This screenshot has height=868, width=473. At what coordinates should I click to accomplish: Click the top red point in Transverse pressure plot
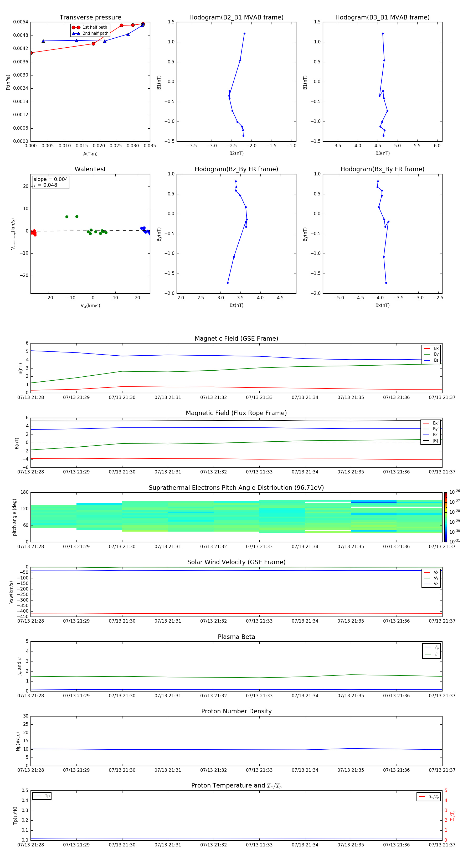pyautogui.click(x=143, y=24)
